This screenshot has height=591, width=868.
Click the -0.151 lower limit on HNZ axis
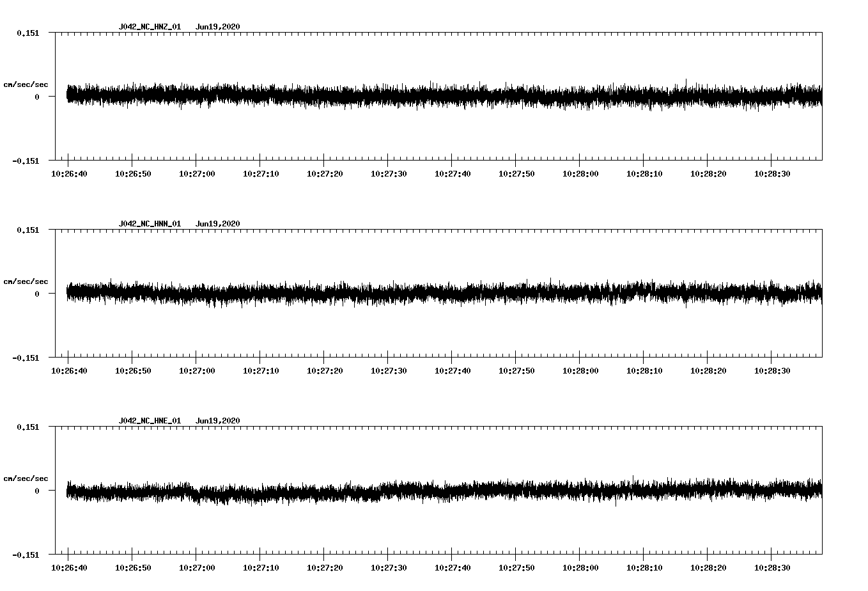tap(26, 161)
